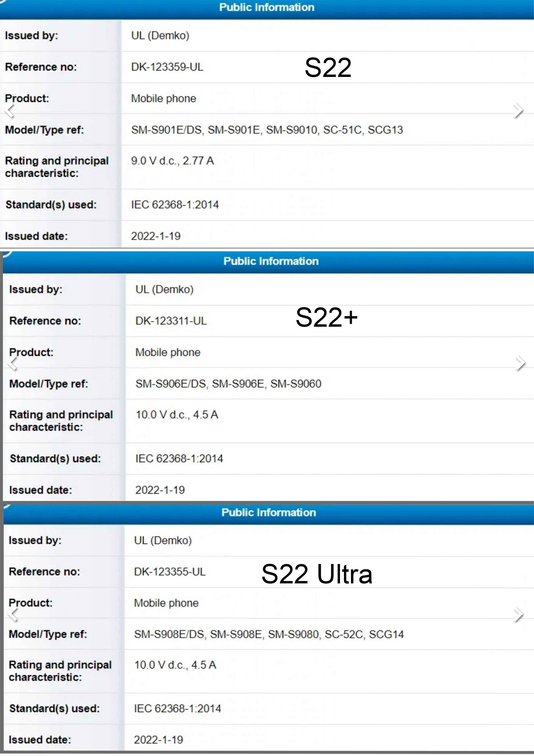The height and width of the screenshot is (756, 534).
Task: Click model list starting with SM-S906E/DS
Action: tap(228, 384)
